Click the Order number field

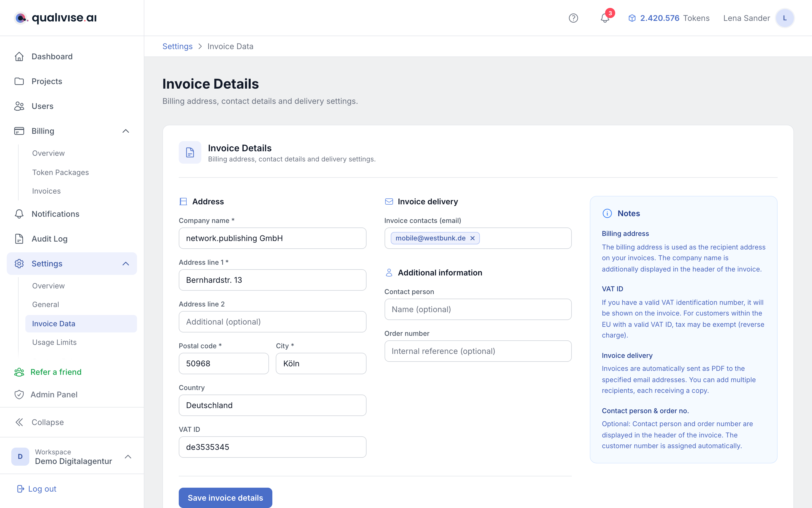(478, 351)
